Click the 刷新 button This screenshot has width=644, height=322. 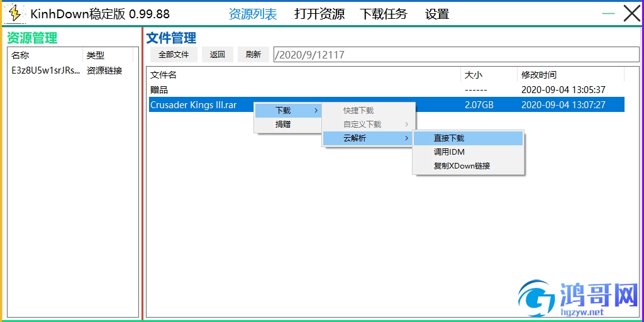coord(253,55)
